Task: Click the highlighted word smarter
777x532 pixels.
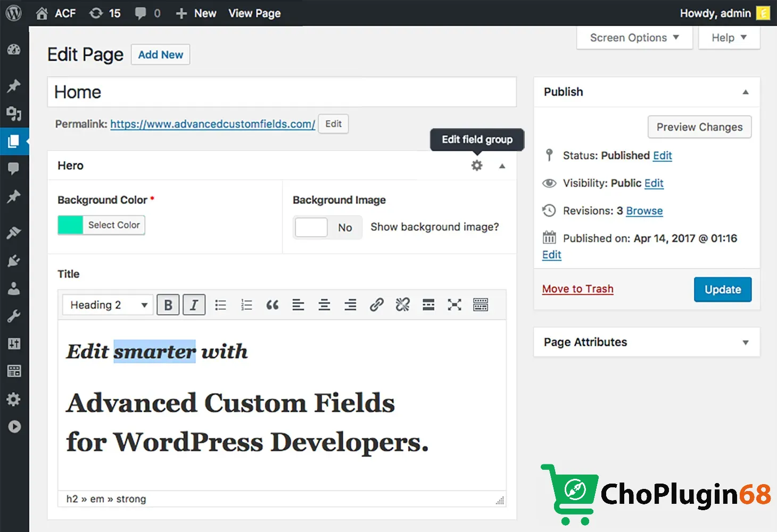Action: point(155,351)
